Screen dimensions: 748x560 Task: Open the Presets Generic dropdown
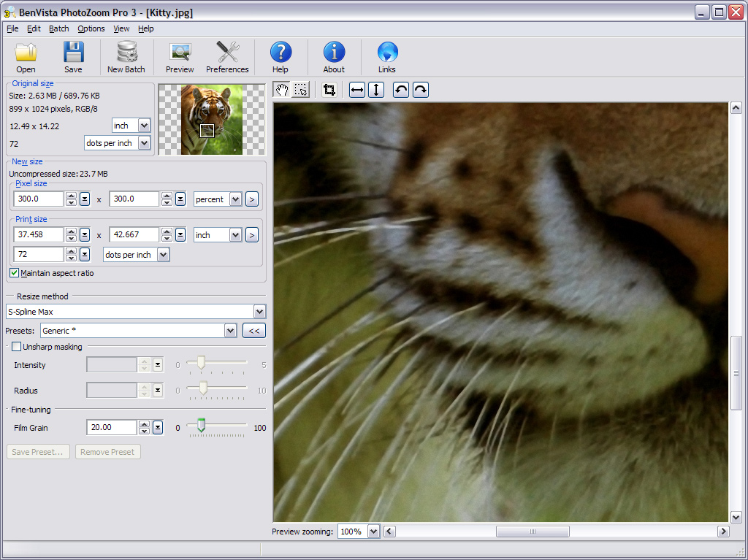(230, 331)
